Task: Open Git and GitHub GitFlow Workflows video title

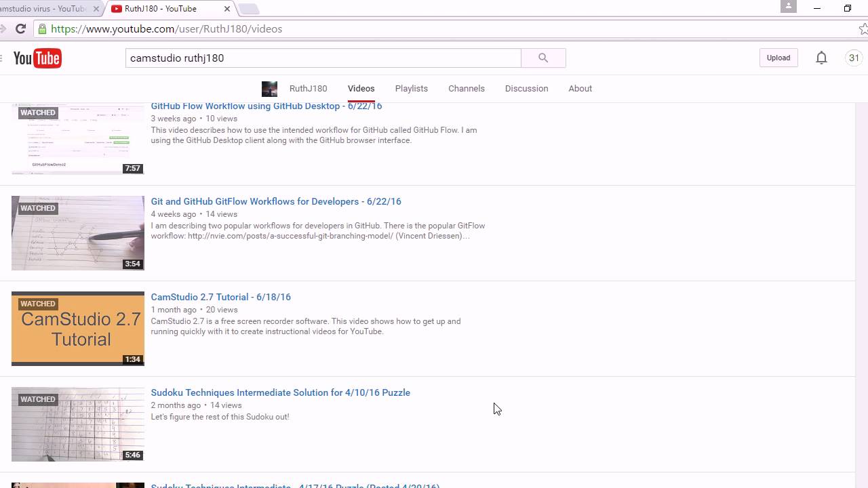Action: [x=276, y=201]
